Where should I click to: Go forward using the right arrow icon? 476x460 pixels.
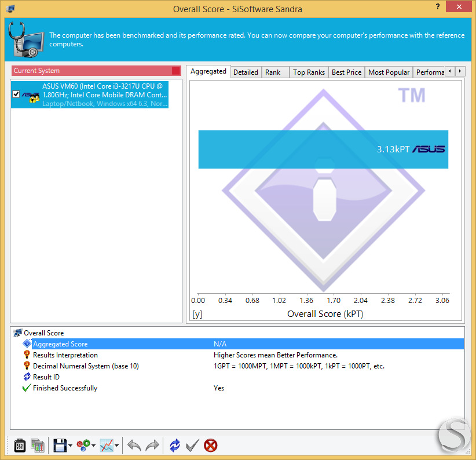[x=152, y=446]
